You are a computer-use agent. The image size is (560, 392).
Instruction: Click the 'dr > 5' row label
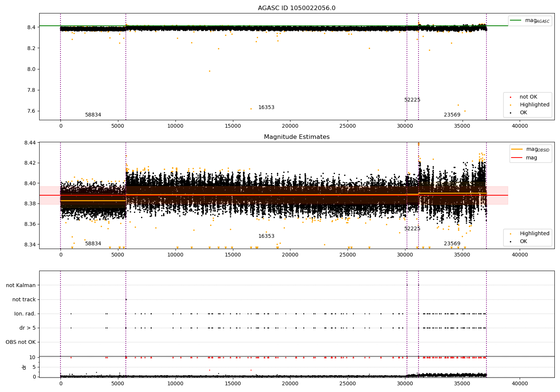click(28, 328)
